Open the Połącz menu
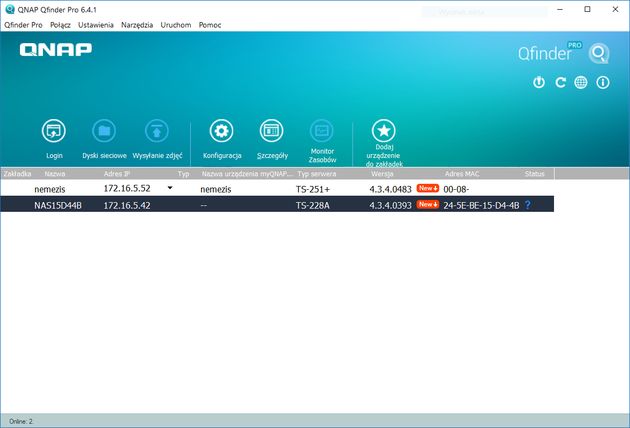 [x=60, y=25]
